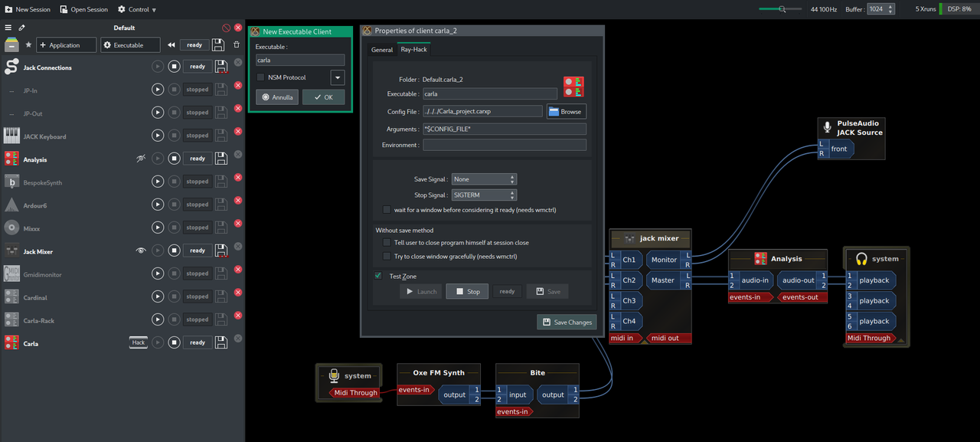The width and height of the screenshot is (980, 442).
Task: Switch to the General tab
Action: [382, 49]
